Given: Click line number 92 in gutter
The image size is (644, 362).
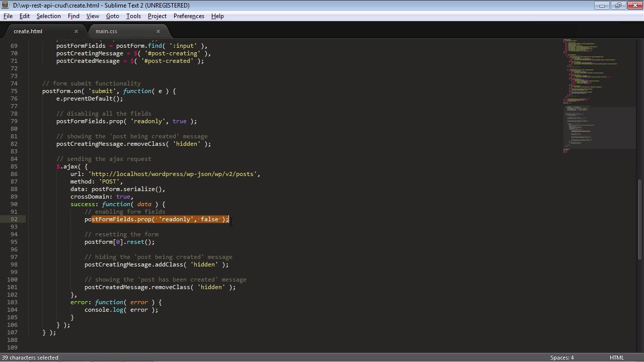Looking at the screenshot, I should pos(14,219).
